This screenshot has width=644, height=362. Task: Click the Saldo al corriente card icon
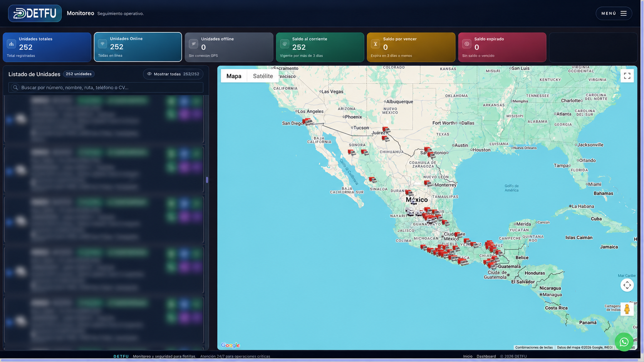pos(285,44)
